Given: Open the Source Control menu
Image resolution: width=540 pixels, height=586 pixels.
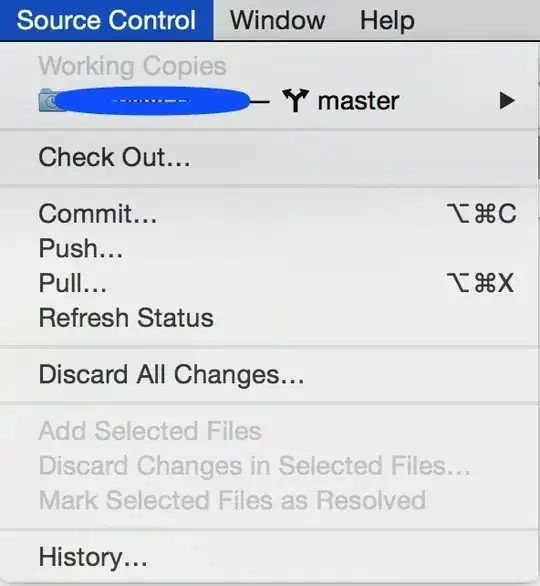Looking at the screenshot, I should click(107, 20).
